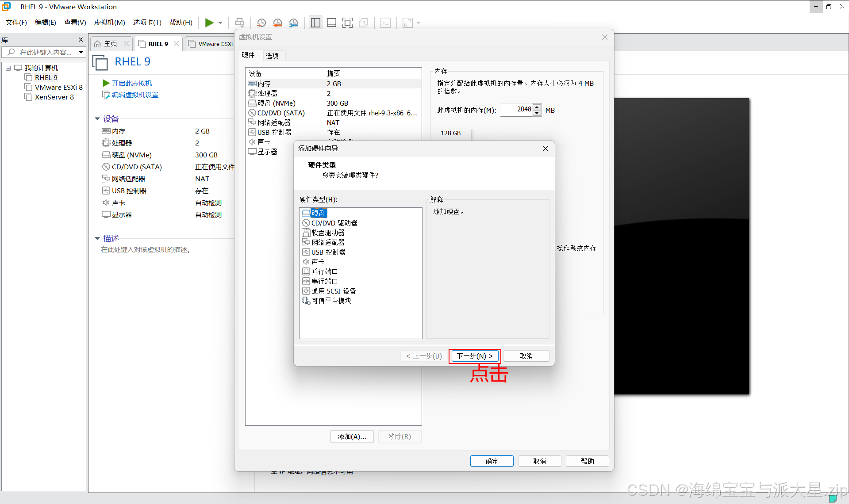
Task: Click the memory value input field
Action: click(516, 110)
